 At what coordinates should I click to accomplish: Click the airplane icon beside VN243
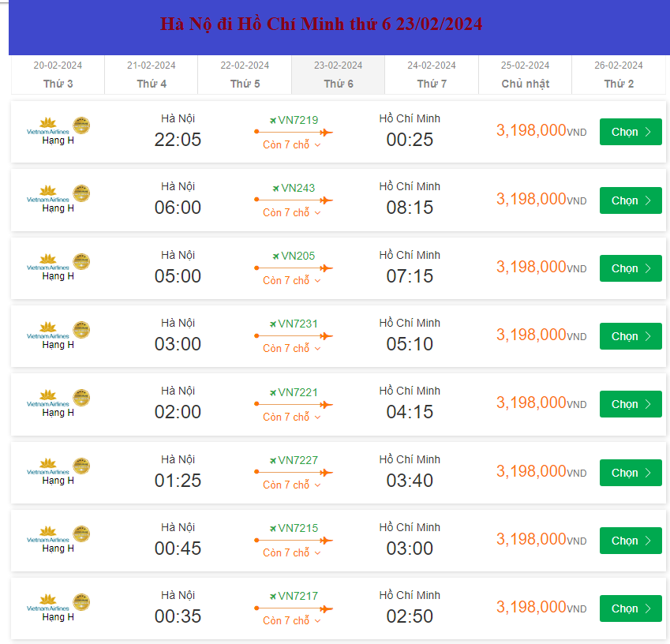coord(275,189)
